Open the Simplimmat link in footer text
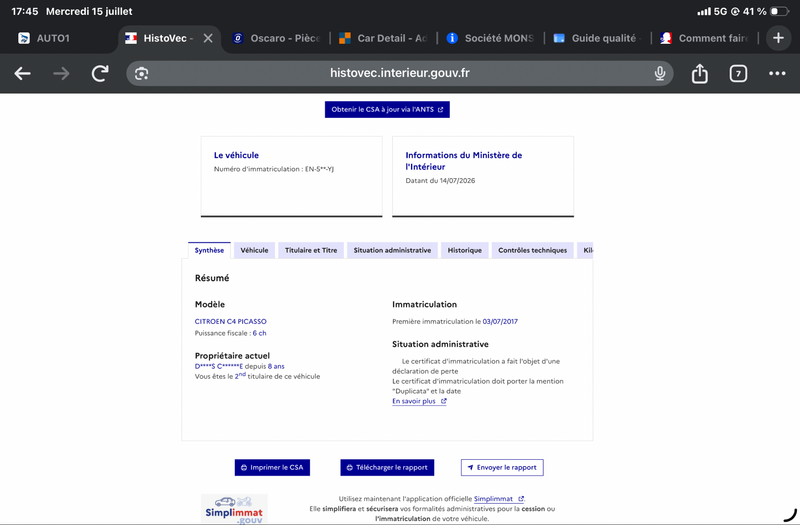Viewport: 800px width, 525px height. coord(498,498)
